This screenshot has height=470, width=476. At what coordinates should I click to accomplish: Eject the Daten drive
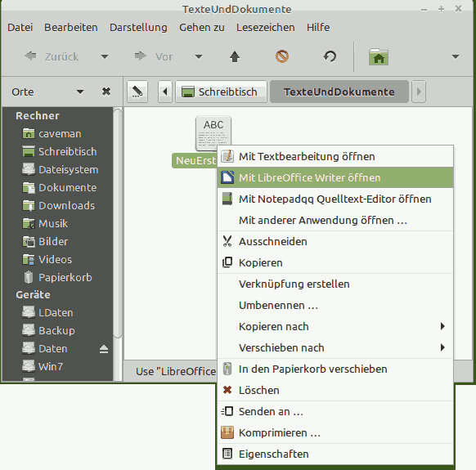tap(104, 349)
